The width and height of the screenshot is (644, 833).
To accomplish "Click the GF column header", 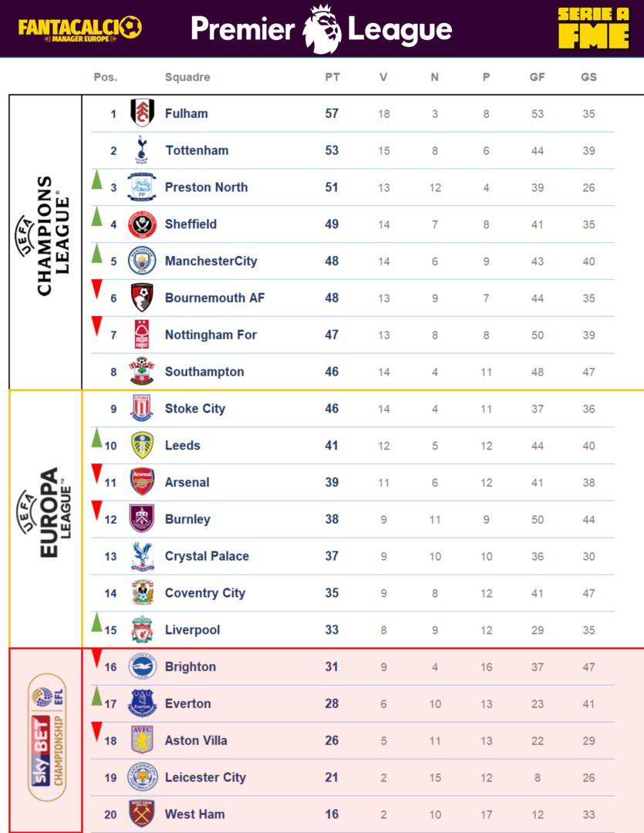I will click(x=537, y=77).
